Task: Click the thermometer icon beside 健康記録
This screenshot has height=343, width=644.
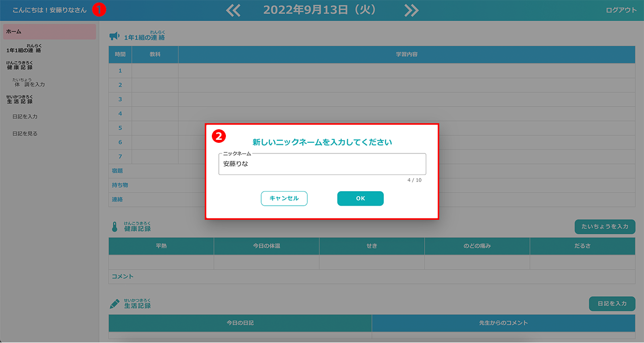Action: 114,227
